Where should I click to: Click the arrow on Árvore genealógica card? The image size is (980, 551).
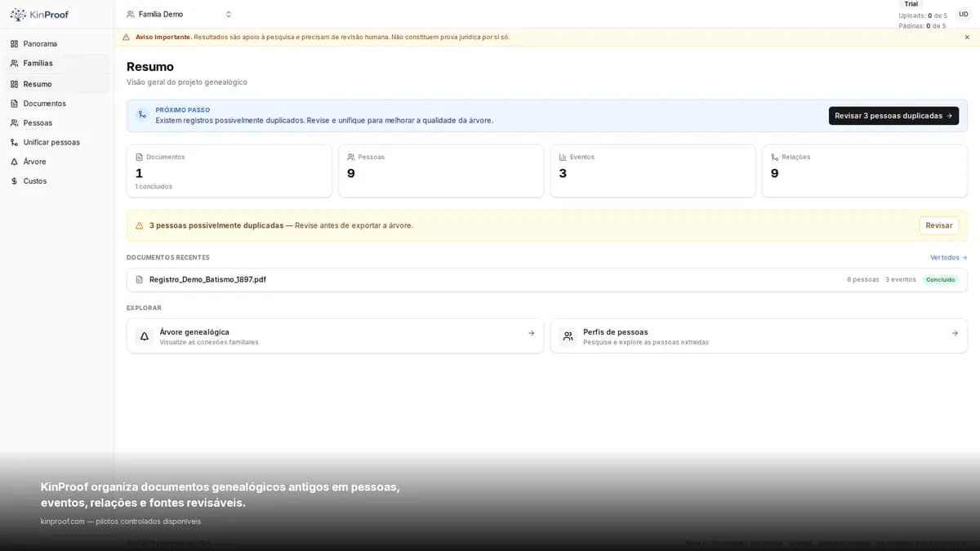click(531, 333)
